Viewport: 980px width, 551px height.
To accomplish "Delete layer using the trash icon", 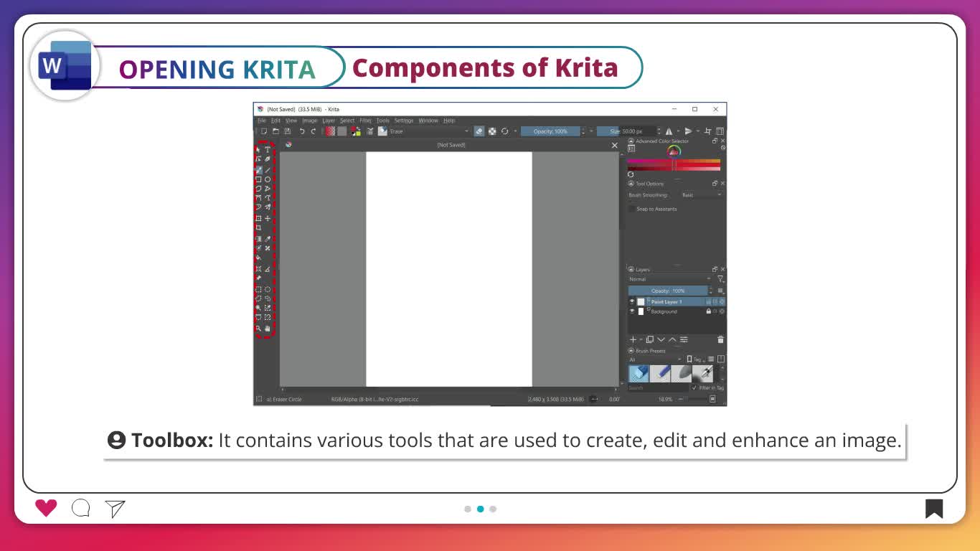I will point(720,339).
